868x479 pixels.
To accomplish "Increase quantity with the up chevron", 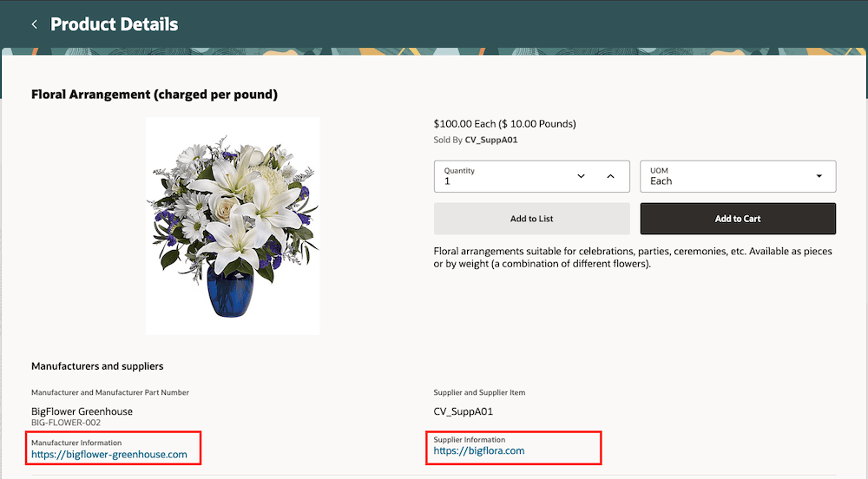I will pyautogui.click(x=610, y=176).
